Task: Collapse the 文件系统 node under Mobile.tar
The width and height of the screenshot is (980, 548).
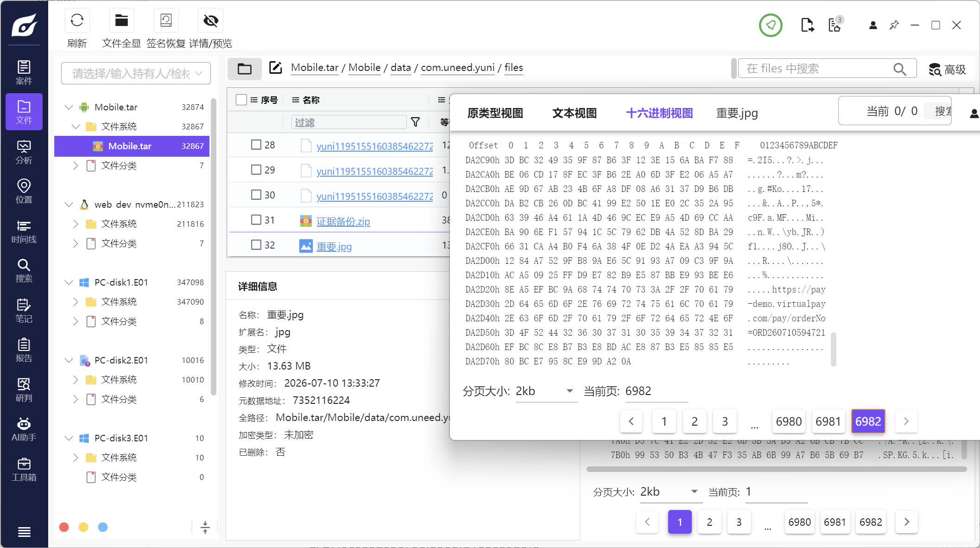Action: coord(76,127)
